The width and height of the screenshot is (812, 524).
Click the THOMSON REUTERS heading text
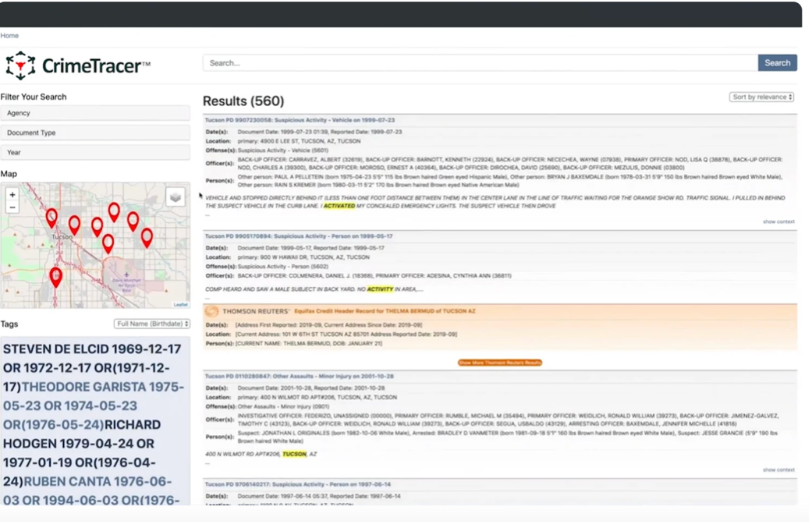tap(256, 311)
